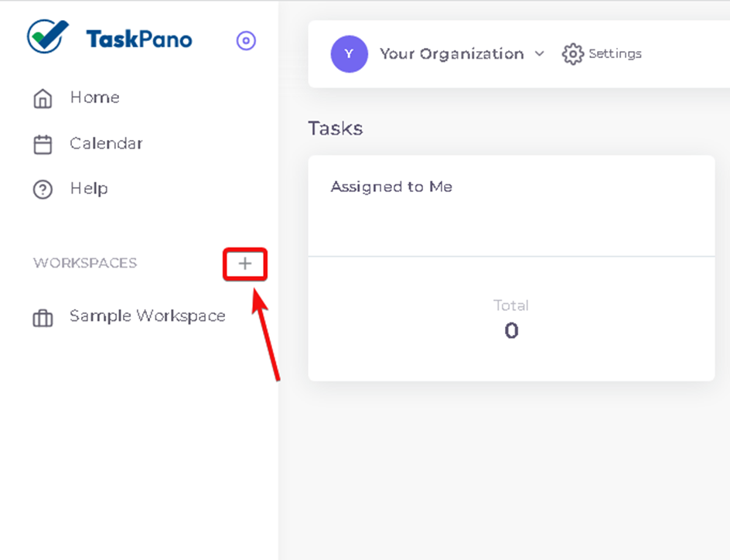Click the Sample Workspace briefcase icon
The image size is (730, 560).
[43, 319]
